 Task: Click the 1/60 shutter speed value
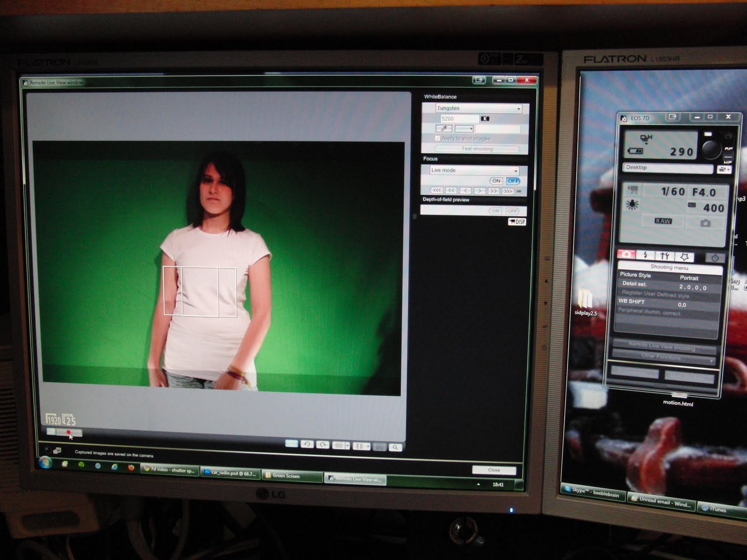pyautogui.click(x=672, y=191)
